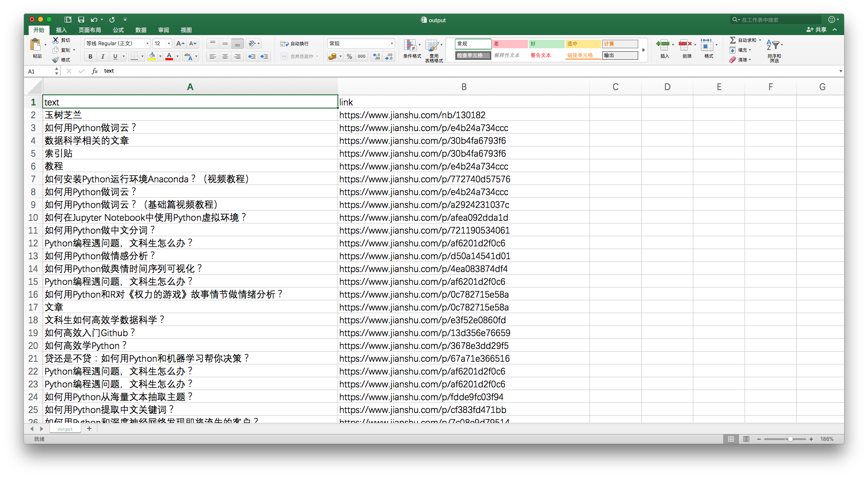The height and width of the screenshot is (478, 868).
Task: Toggle Wrap Text (自动换行)
Action: [294, 44]
